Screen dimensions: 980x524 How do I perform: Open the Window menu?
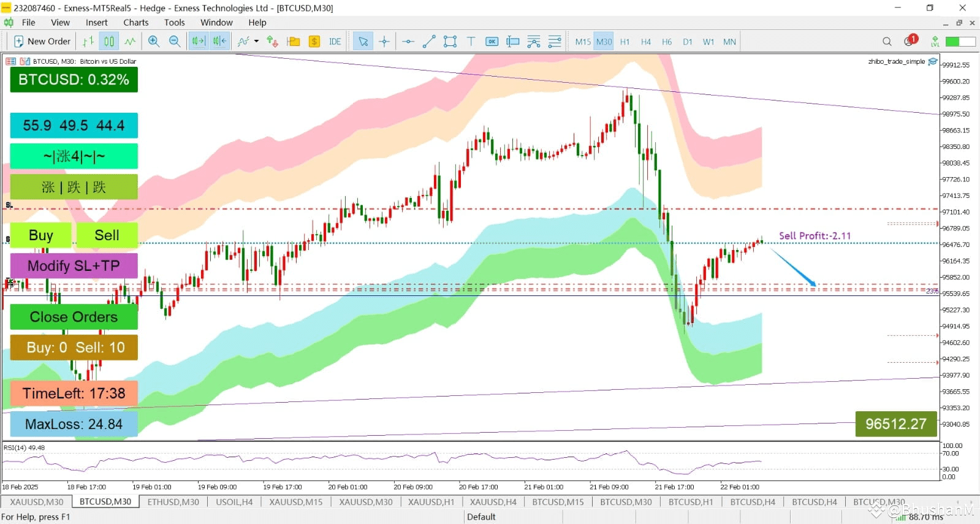tap(216, 23)
